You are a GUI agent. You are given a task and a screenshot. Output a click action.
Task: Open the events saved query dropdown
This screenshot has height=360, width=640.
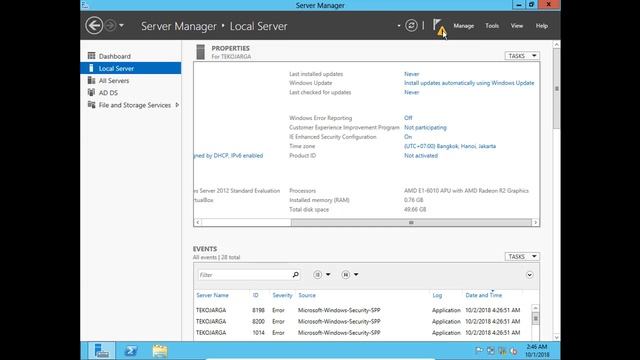350,275
